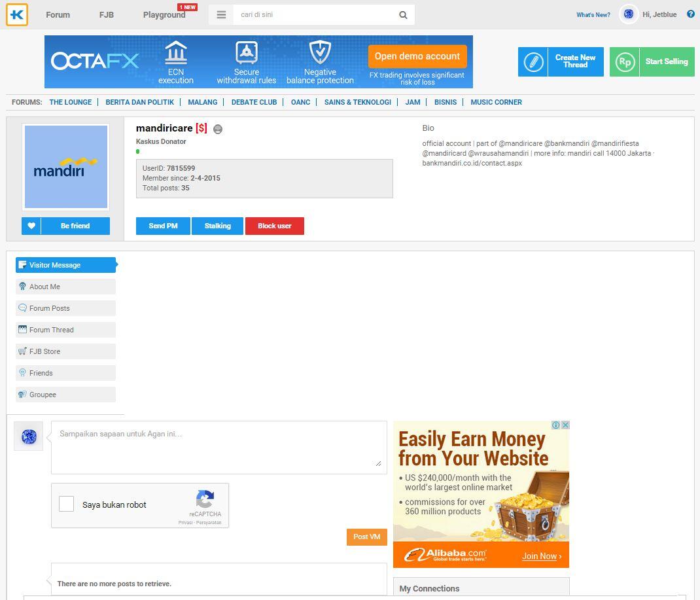Click the Start Selling button
Viewport: 700px width, 600px height.
[x=652, y=62]
